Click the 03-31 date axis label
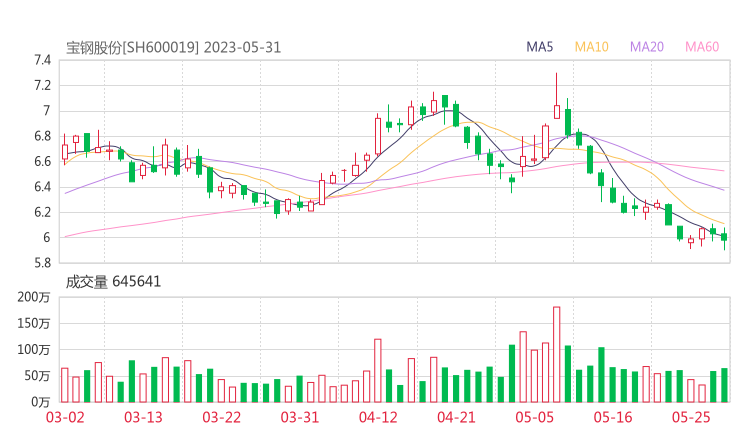740x440 pixels. [x=300, y=417]
